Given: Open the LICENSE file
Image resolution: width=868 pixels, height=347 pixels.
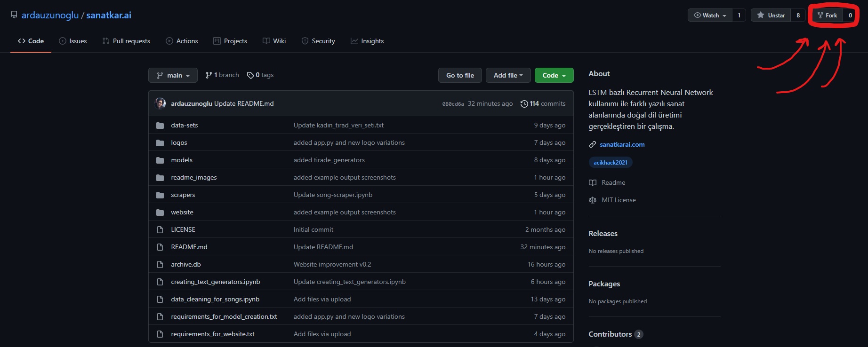Looking at the screenshot, I should (183, 229).
